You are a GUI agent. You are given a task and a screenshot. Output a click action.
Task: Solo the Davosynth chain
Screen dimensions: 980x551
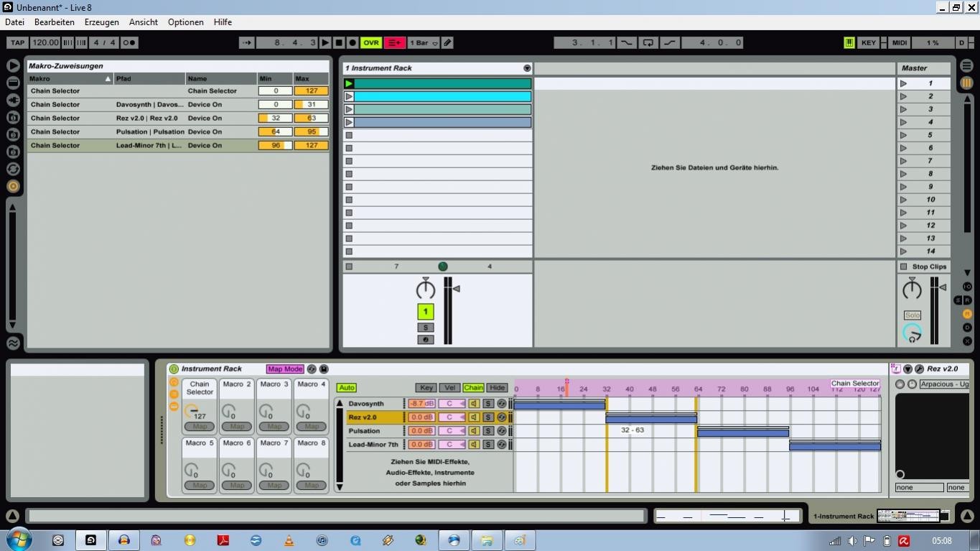coord(488,404)
